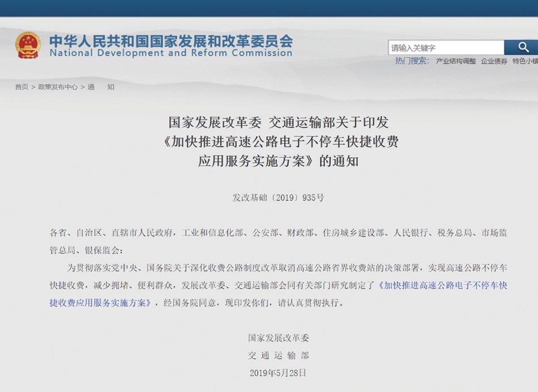Image resolution: width=538 pixels, height=392 pixels.
Task: Click the 通知 breadcrumb item
Action: pos(102,87)
